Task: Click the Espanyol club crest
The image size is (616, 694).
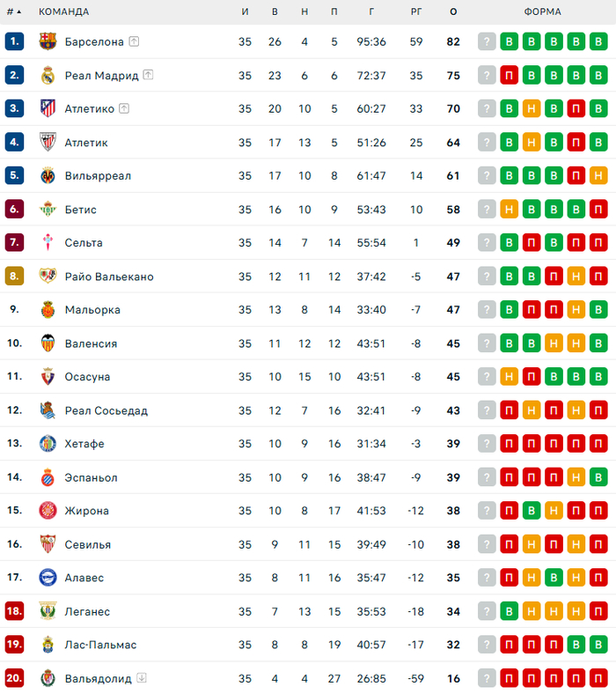Action: click(48, 477)
